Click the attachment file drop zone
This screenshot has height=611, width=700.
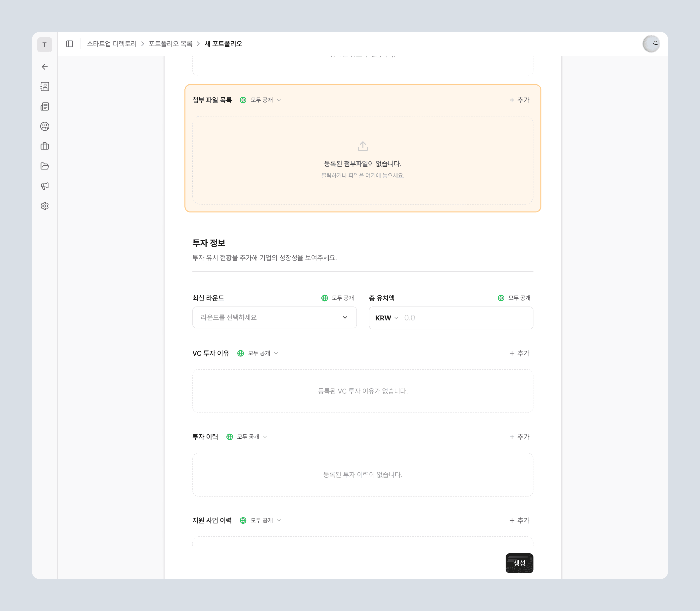[x=363, y=160]
